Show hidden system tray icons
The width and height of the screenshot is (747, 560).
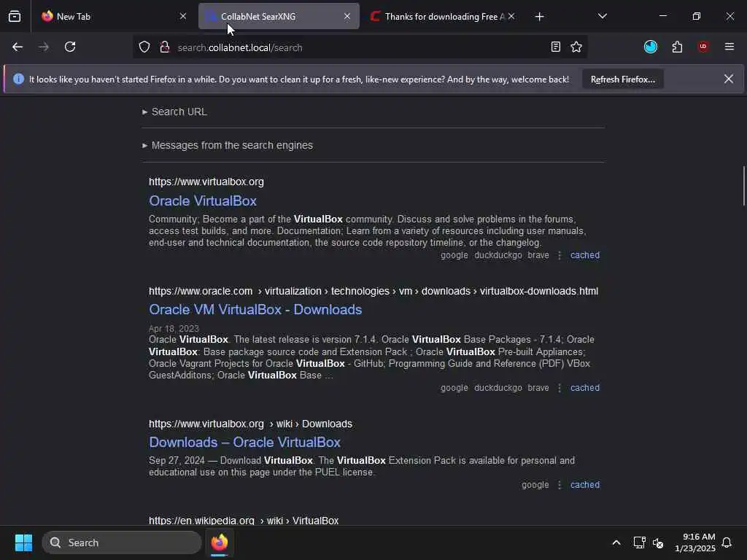point(616,542)
